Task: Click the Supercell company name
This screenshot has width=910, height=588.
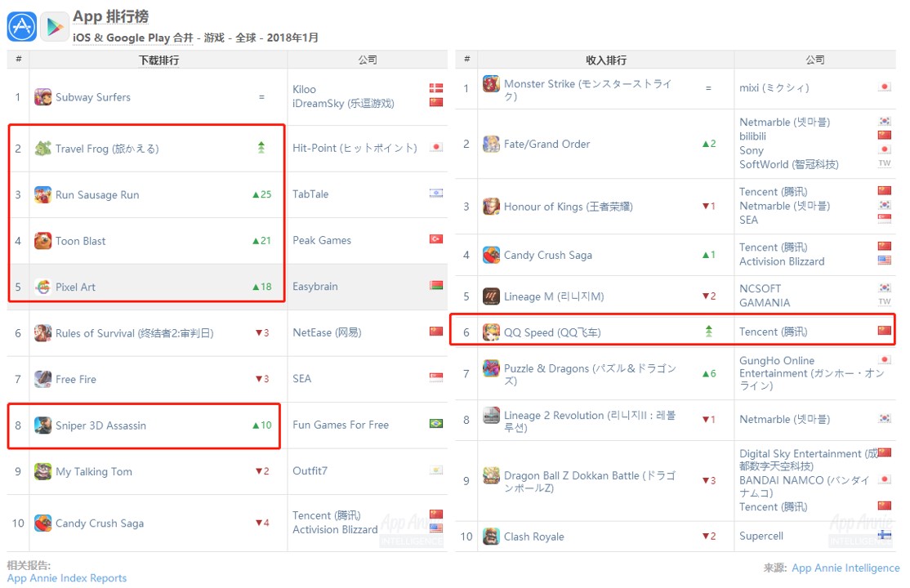Action: [761, 536]
